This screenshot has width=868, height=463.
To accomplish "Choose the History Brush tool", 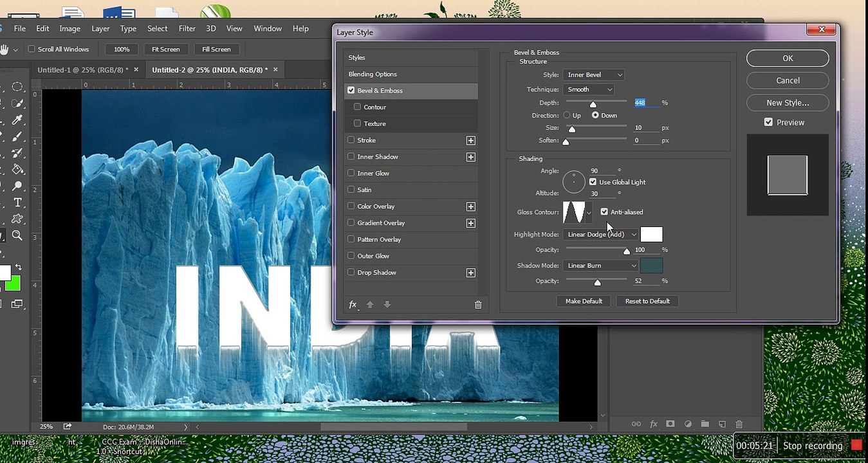I will pos(17,154).
